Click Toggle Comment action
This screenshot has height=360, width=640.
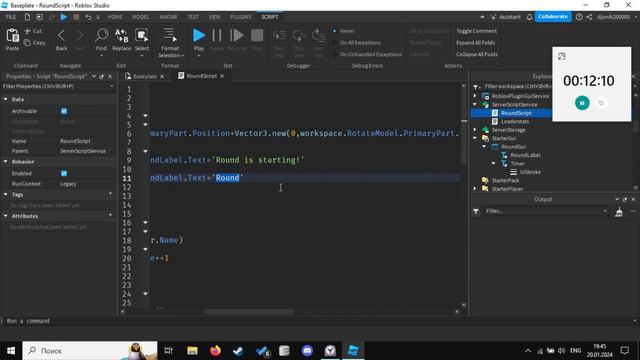(476, 31)
